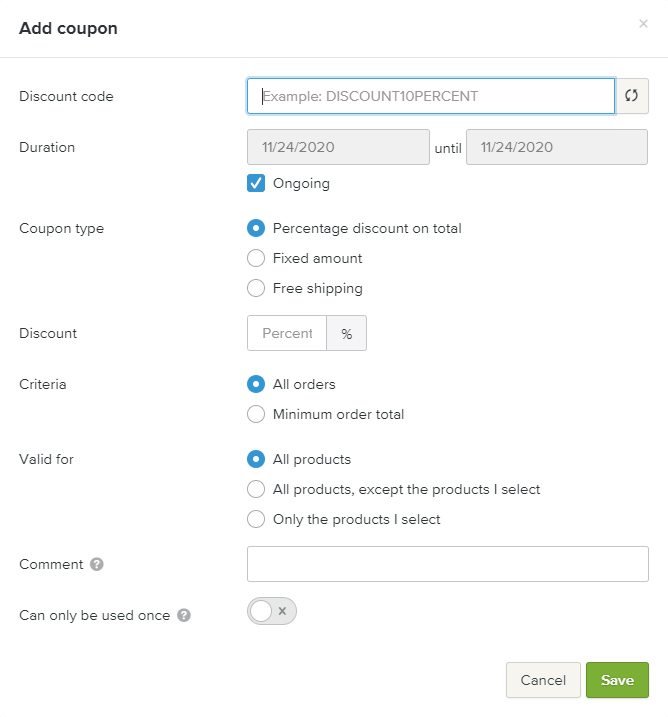Choose All products, except the products I select
Screen dimensions: 668x717
256,489
